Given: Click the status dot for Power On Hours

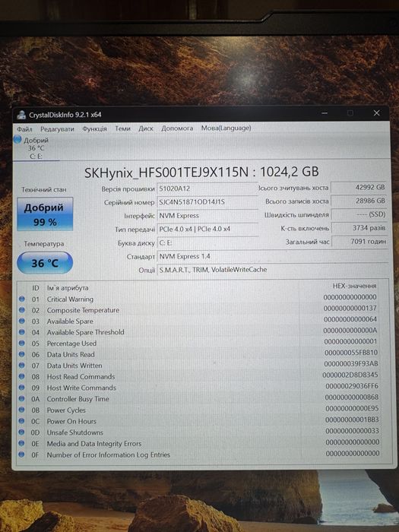Looking at the screenshot, I should click(22, 421).
